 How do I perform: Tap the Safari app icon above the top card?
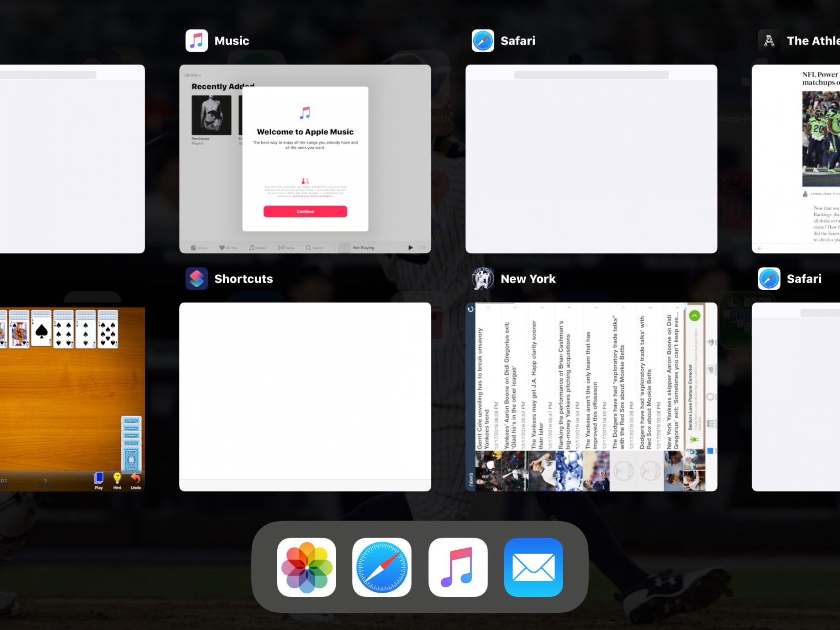pos(483,41)
